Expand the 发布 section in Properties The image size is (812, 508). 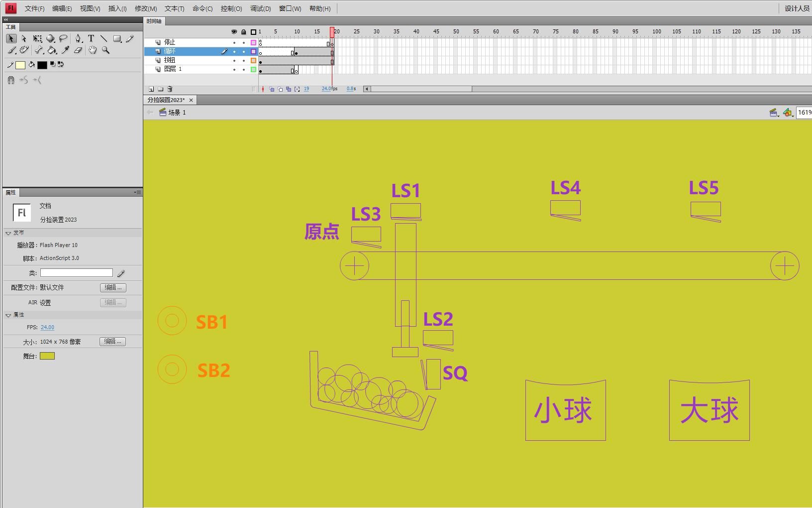(x=8, y=232)
